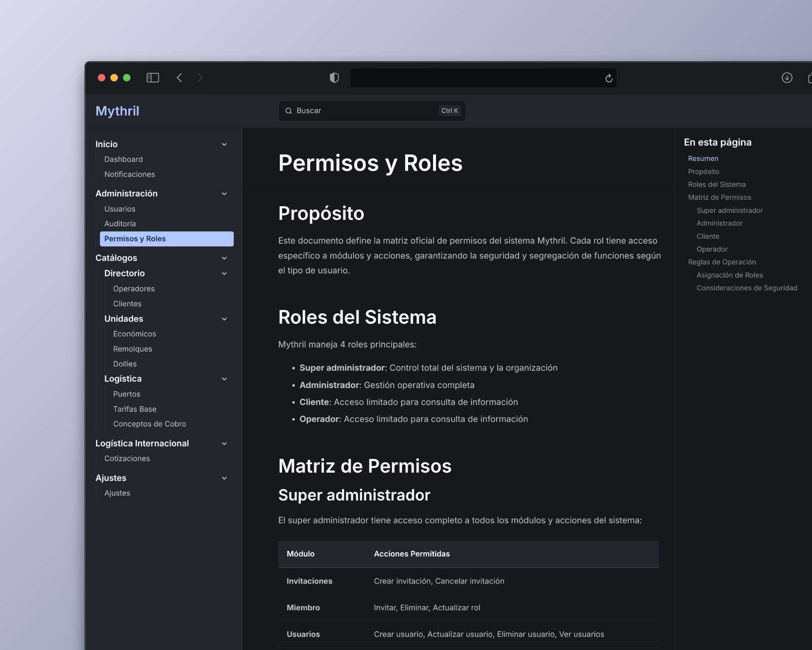This screenshot has height=650, width=812.
Task: Collapse the Ajustes section chevron
Action: click(x=225, y=478)
